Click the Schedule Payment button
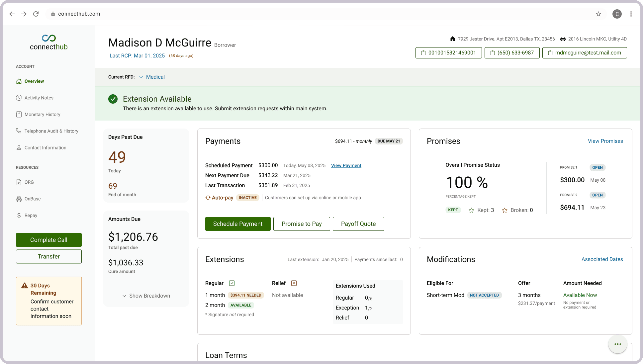 238,224
